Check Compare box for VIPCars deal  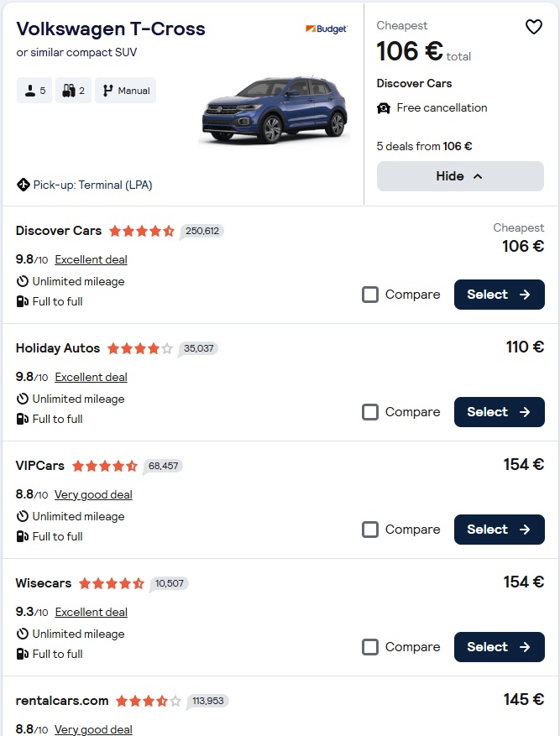pyautogui.click(x=370, y=530)
